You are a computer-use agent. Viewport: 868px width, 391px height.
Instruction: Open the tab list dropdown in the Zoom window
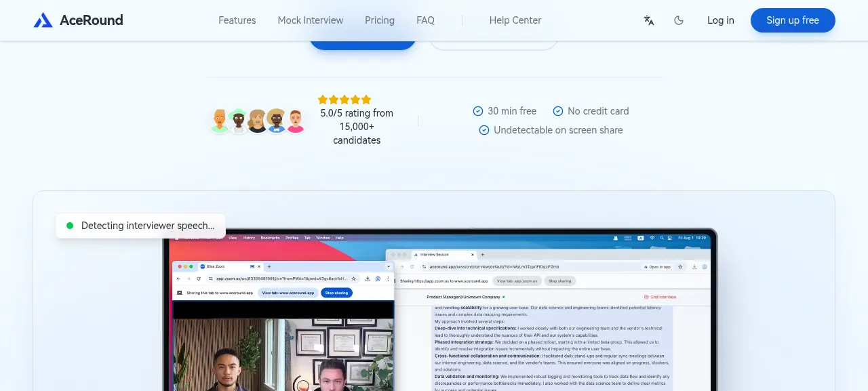coord(389,266)
